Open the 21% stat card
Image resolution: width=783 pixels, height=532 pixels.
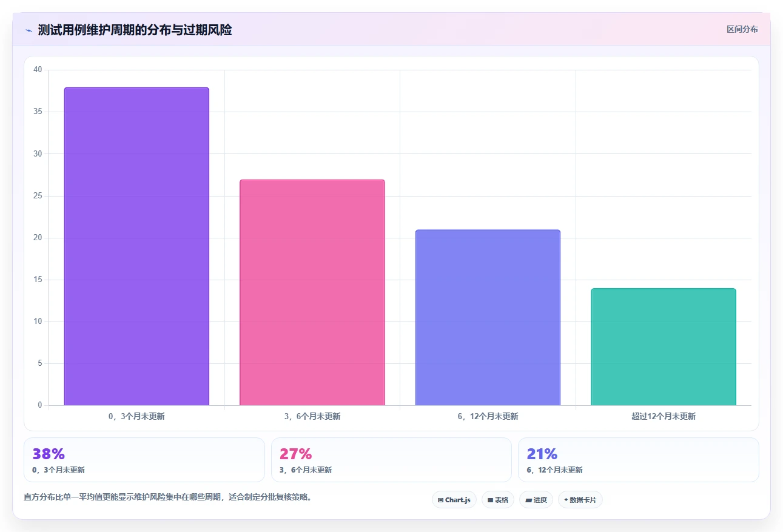click(639, 460)
